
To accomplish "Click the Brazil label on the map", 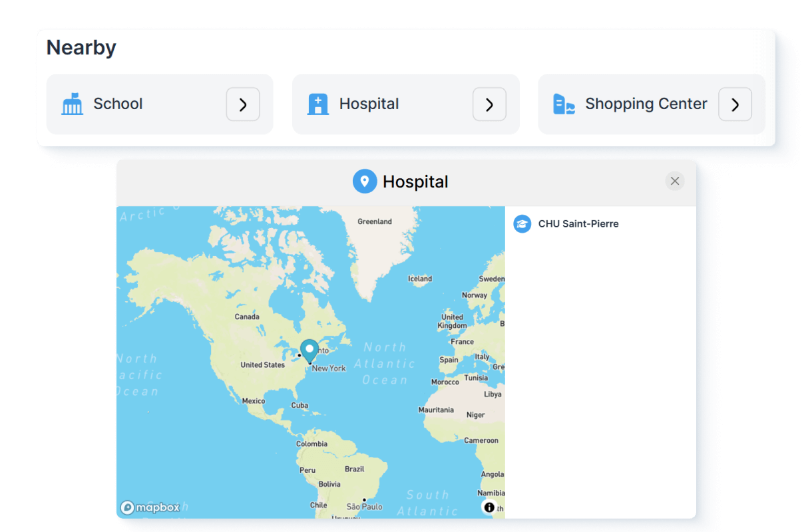I will point(355,469).
